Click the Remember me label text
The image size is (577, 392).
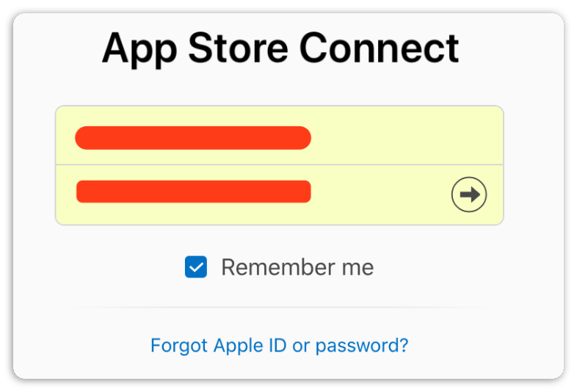297,267
